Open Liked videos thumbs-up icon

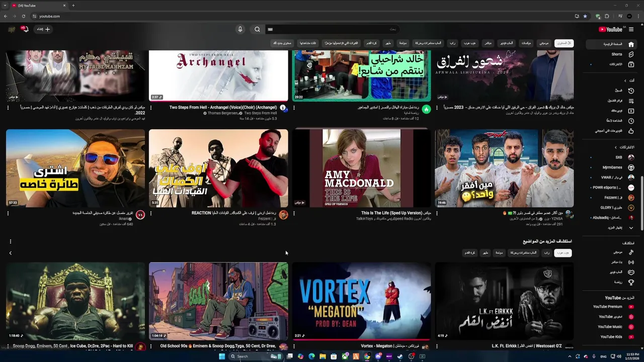(631, 131)
